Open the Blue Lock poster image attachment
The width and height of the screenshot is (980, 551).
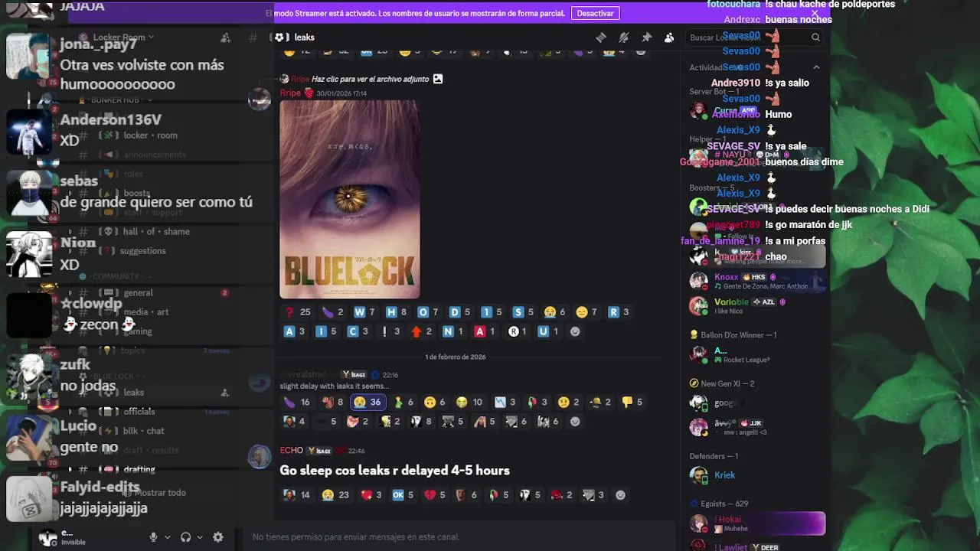pos(350,199)
